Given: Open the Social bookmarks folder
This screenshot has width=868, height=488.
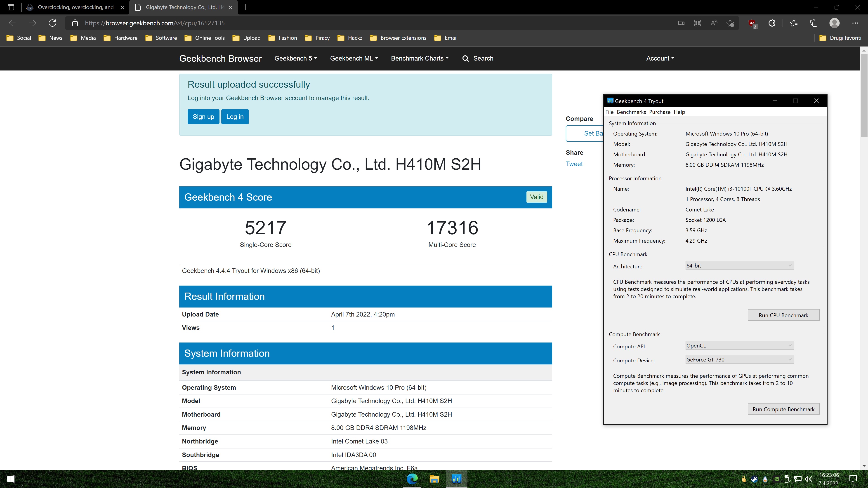Looking at the screenshot, I should (x=19, y=38).
